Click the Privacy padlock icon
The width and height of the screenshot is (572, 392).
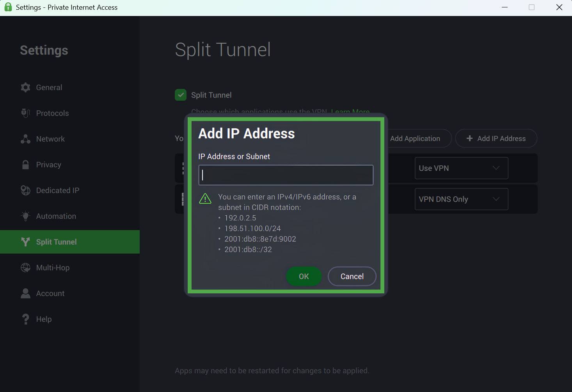tap(25, 165)
